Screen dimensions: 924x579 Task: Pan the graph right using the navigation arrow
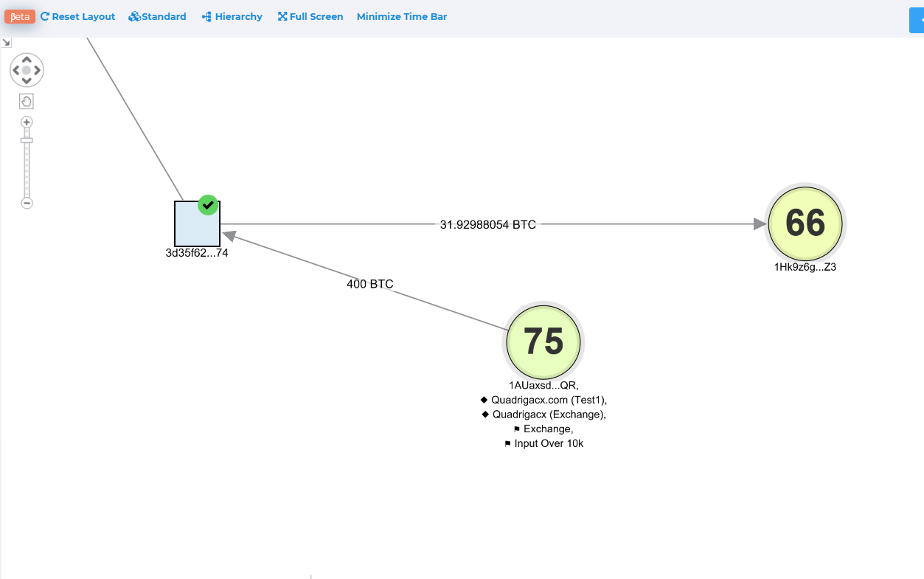pyautogui.click(x=37, y=71)
